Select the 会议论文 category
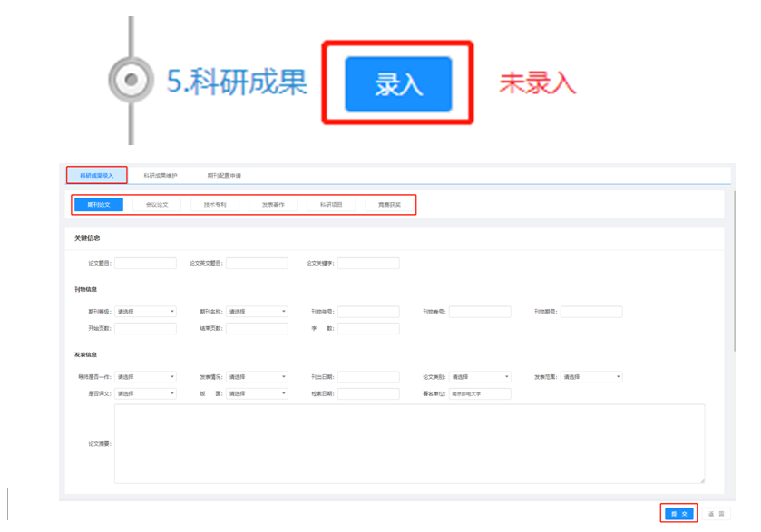Viewport: 761px width, 532px height. pyautogui.click(x=157, y=205)
